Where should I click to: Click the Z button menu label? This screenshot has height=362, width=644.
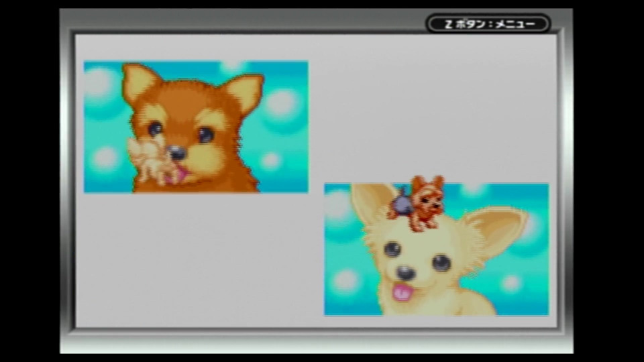(x=488, y=24)
